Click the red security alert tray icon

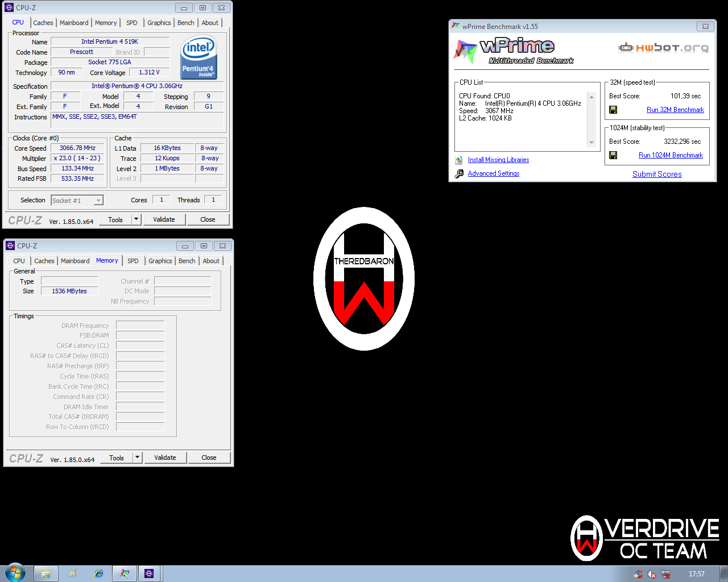639,574
